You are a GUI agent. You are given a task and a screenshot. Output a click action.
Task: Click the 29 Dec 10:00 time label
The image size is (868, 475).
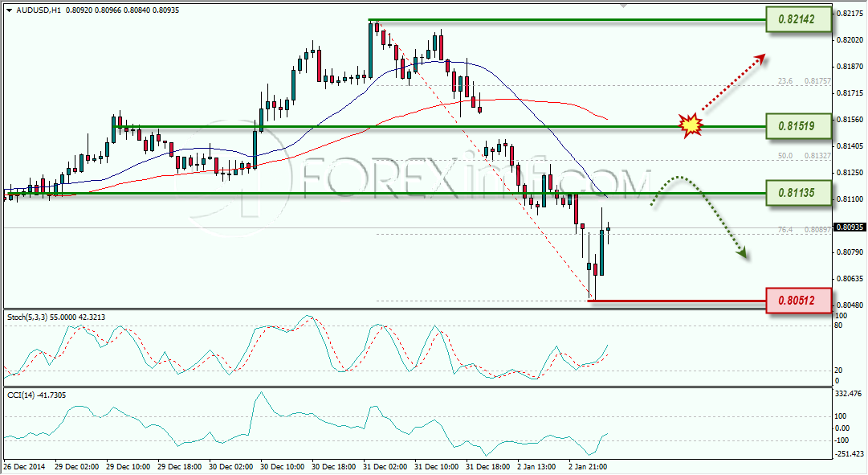tap(128, 467)
